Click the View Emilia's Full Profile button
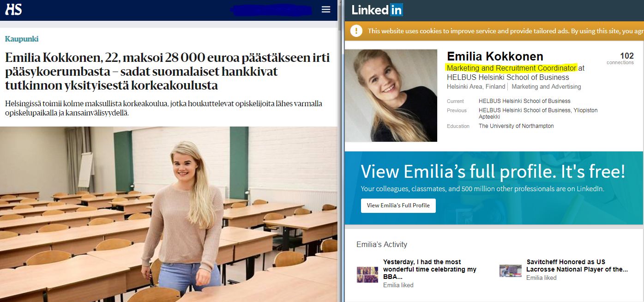 coord(398,205)
